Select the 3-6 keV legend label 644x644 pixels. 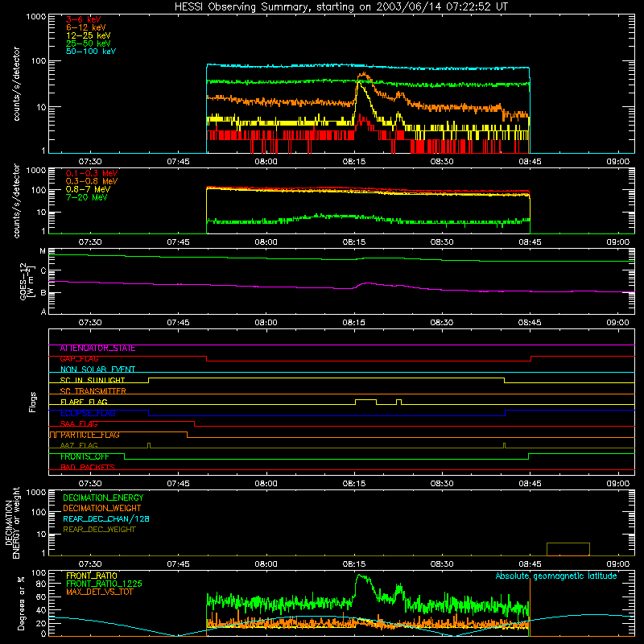click(83, 19)
